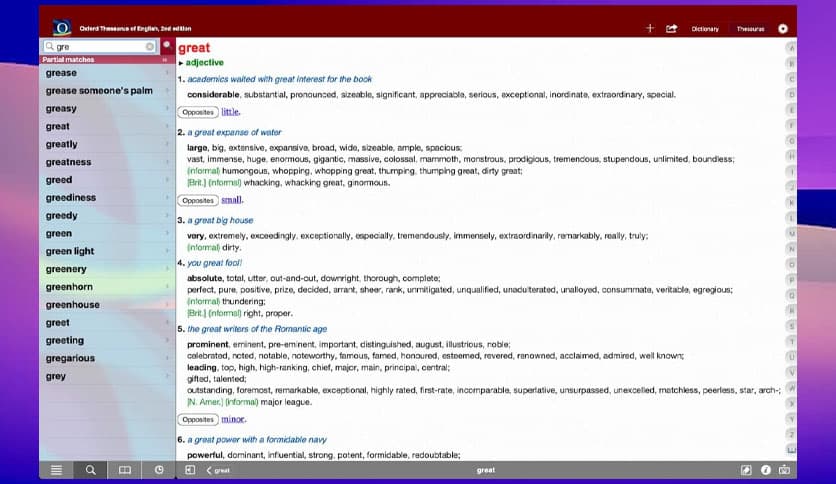Image resolution: width=836 pixels, height=484 pixels.
Task: Select 'greasy' in the word list
Action: (x=107, y=108)
